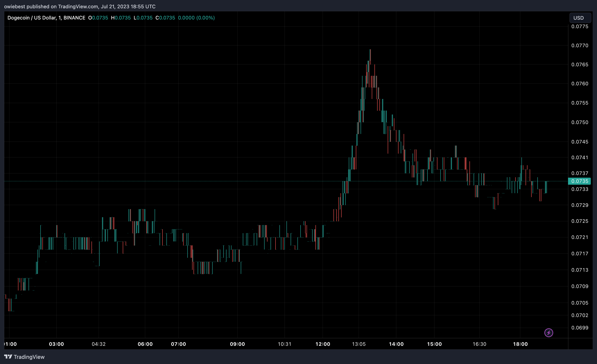
Task: Click the 0.0745 price axis label
Action: [x=580, y=142]
